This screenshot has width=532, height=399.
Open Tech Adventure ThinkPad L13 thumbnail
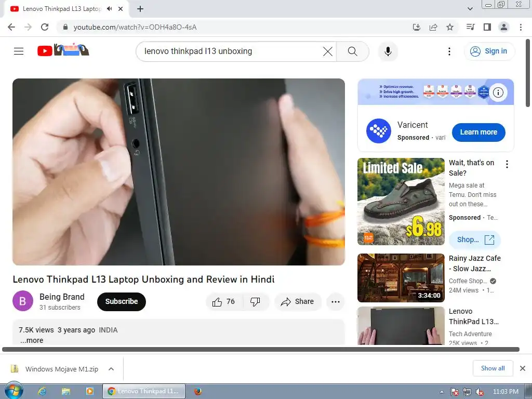pyautogui.click(x=401, y=326)
